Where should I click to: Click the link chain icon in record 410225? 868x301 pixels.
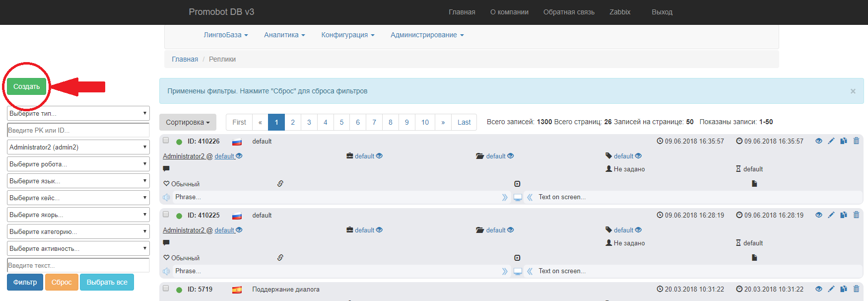[280, 258]
